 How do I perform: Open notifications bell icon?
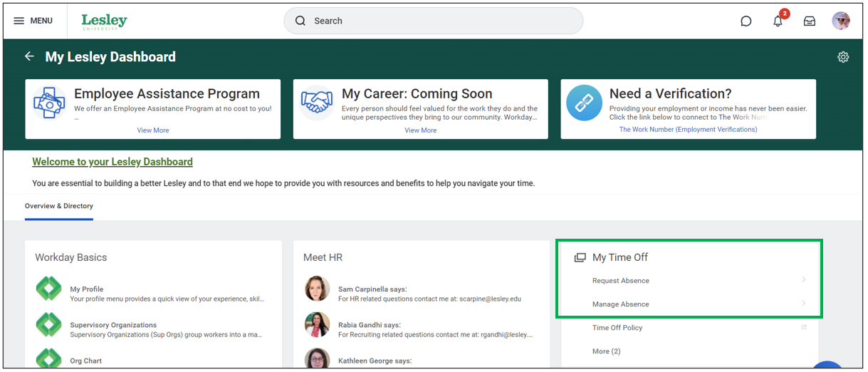[x=778, y=21]
